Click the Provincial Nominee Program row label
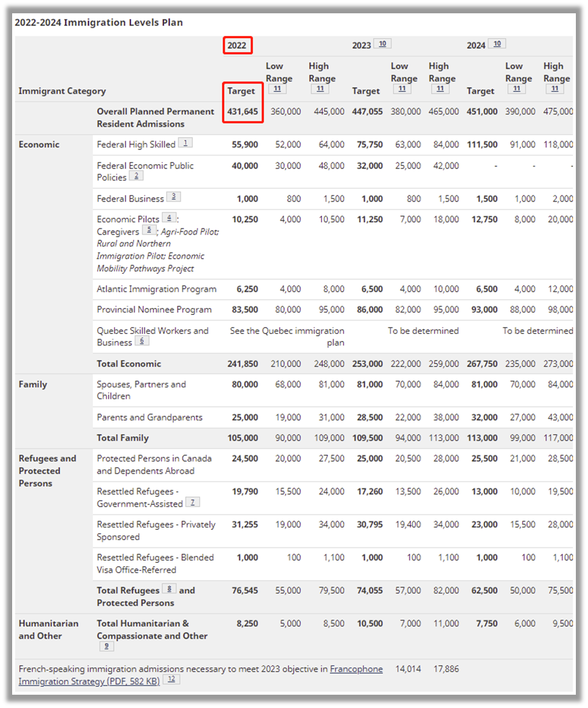This screenshot has height=708, width=588. point(154,310)
